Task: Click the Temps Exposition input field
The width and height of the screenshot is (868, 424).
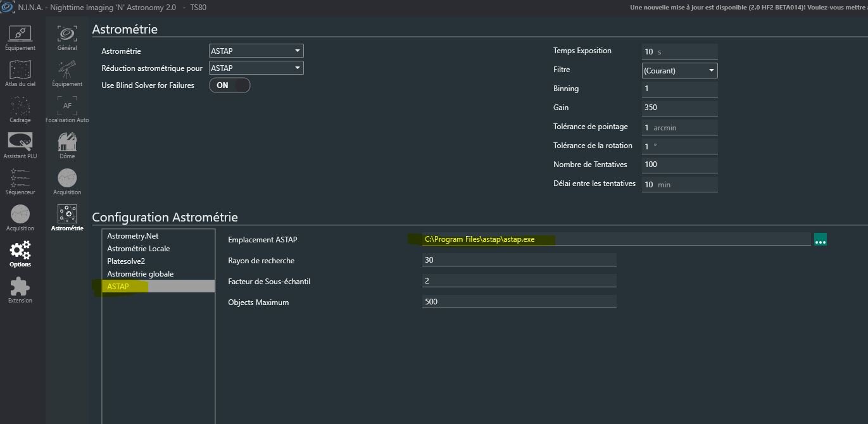Action: [x=679, y=51]
